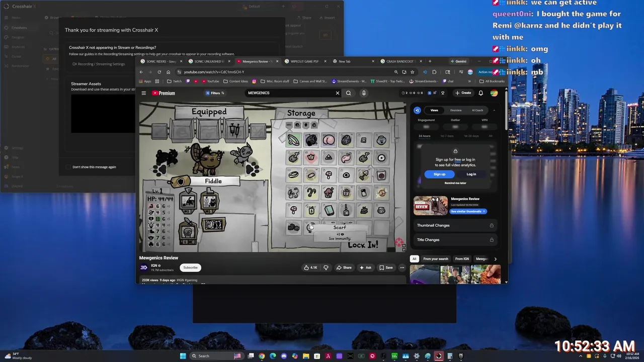Click the Sign up button

439,174
